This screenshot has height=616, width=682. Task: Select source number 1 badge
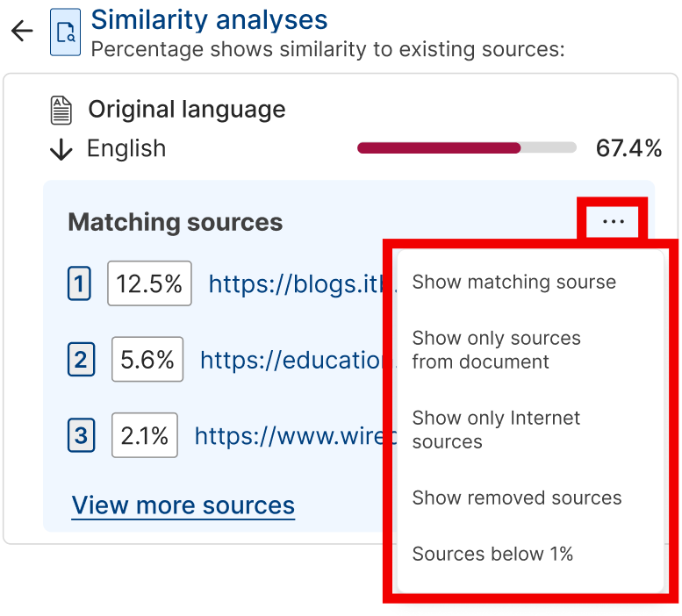pyautogui.click(x=79, y=283)
